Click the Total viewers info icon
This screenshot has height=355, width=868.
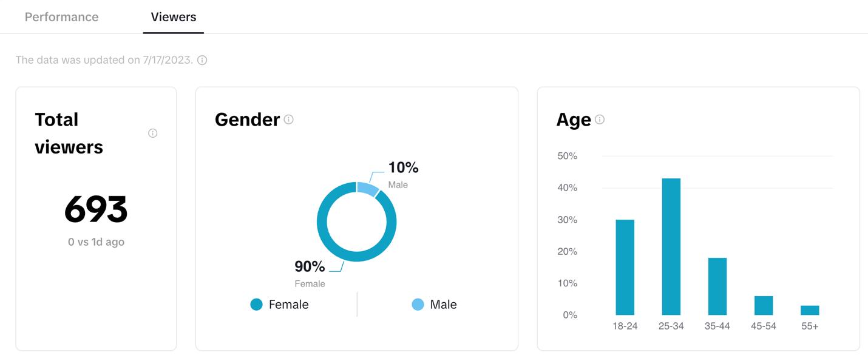coord(153,133)
